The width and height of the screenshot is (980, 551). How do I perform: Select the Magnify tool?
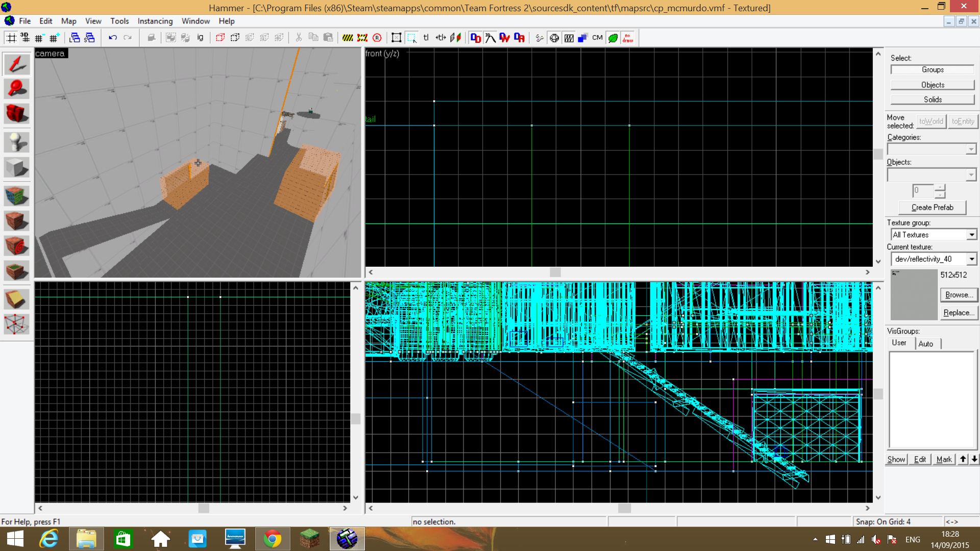pyautogui.click(x=16, y=89)
